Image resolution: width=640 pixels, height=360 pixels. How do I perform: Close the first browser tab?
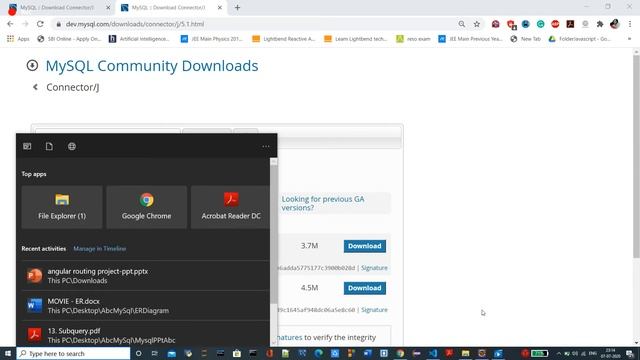pyautogui.click(x=108, y=8)
